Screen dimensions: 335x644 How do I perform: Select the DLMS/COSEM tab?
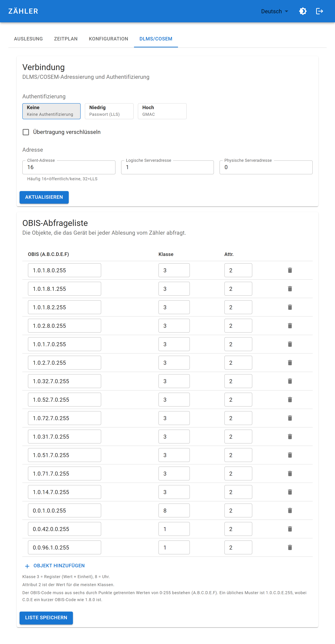click(156, 39)
